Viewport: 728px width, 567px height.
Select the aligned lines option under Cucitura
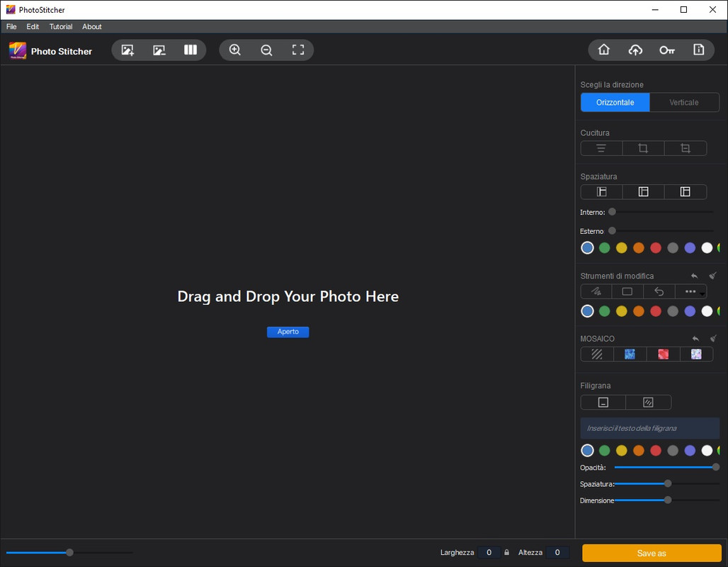601,148
